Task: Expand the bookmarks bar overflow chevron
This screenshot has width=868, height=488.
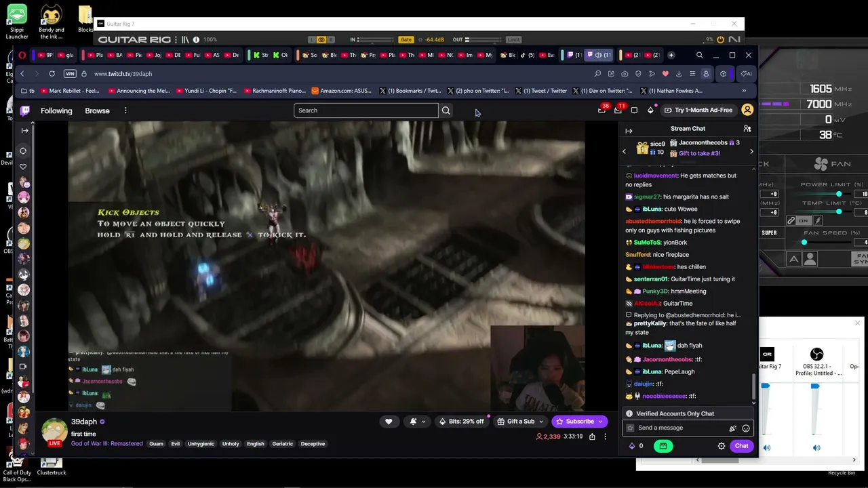Action: [744, 91]
